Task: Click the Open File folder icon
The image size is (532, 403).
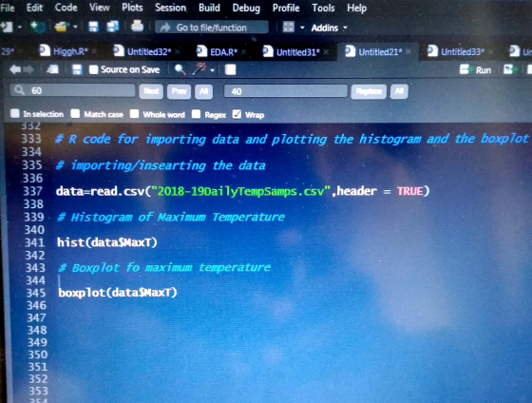Action: tap(61, 27)
